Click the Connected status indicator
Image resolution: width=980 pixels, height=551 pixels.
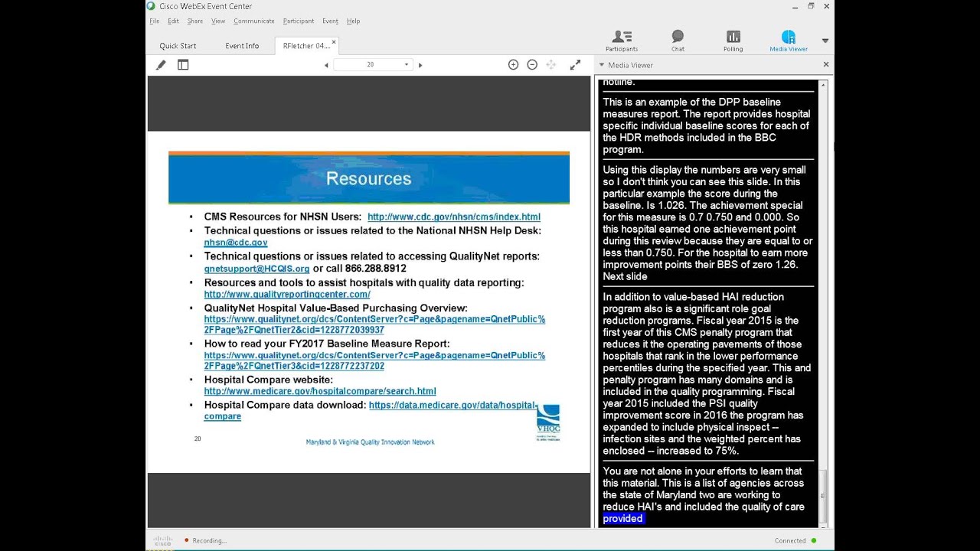pyautogui.click(x=795, y=540)
